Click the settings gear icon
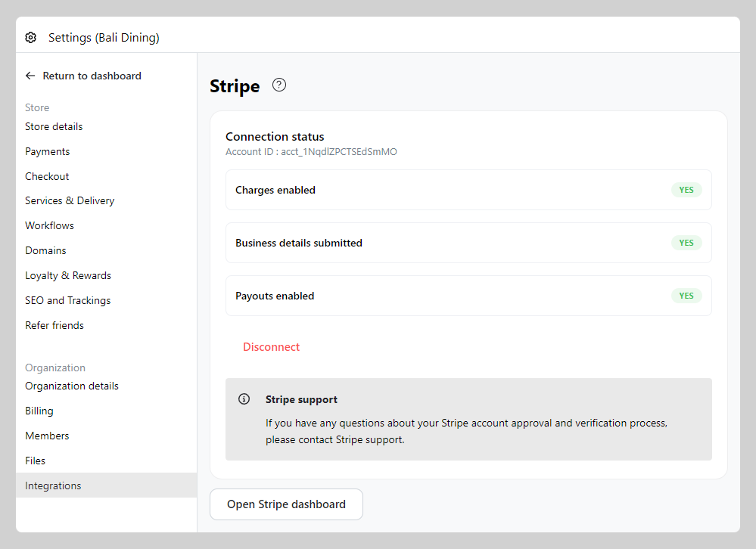This screenshot has height=549, width=756. [x=31, y=38]
